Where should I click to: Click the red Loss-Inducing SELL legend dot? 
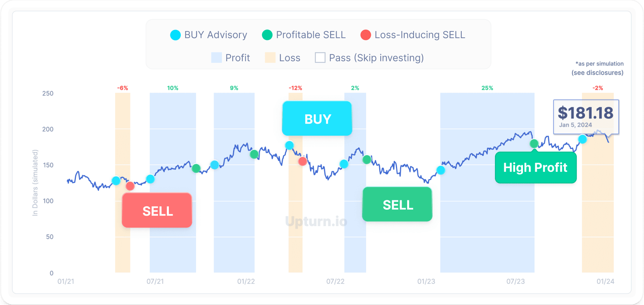[x=366, y=35]
